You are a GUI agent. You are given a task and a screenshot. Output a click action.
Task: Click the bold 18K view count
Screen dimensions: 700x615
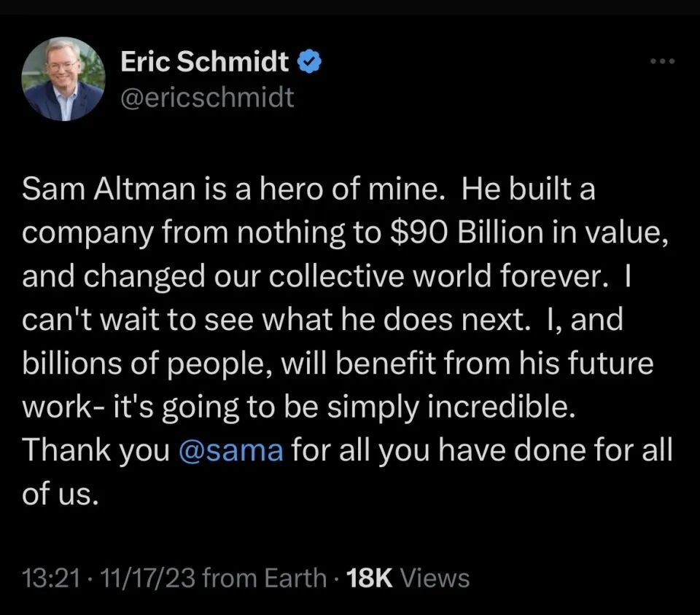point(371,579)
